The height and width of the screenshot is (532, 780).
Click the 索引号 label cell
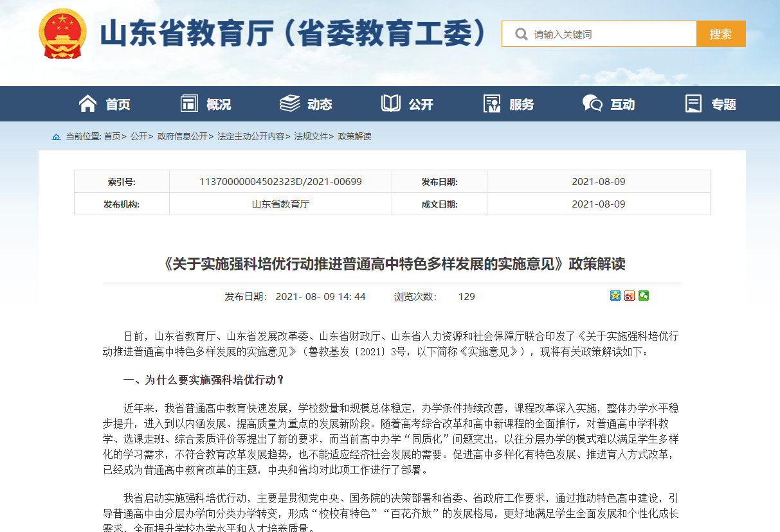(x=122, y=182)
